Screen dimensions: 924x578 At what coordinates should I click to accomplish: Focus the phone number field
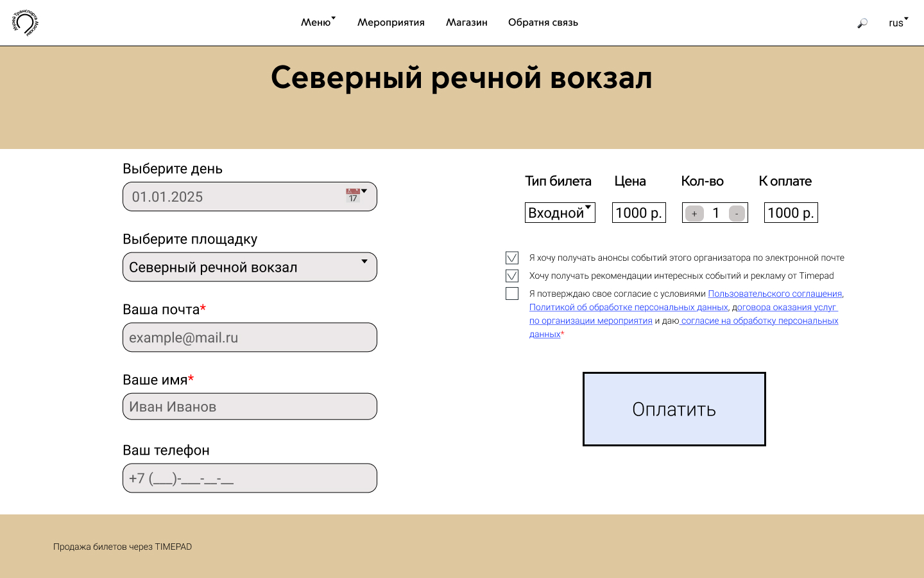point(250,478)
